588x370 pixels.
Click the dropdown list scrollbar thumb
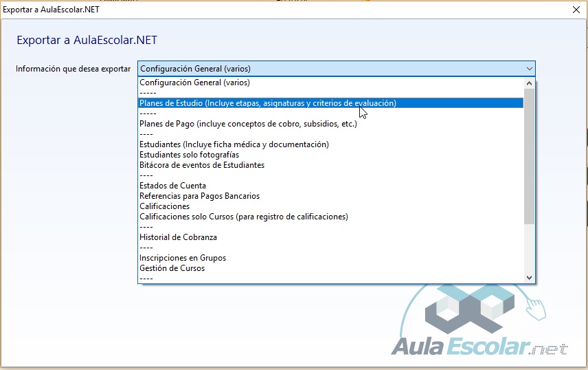tap(529, 155)
